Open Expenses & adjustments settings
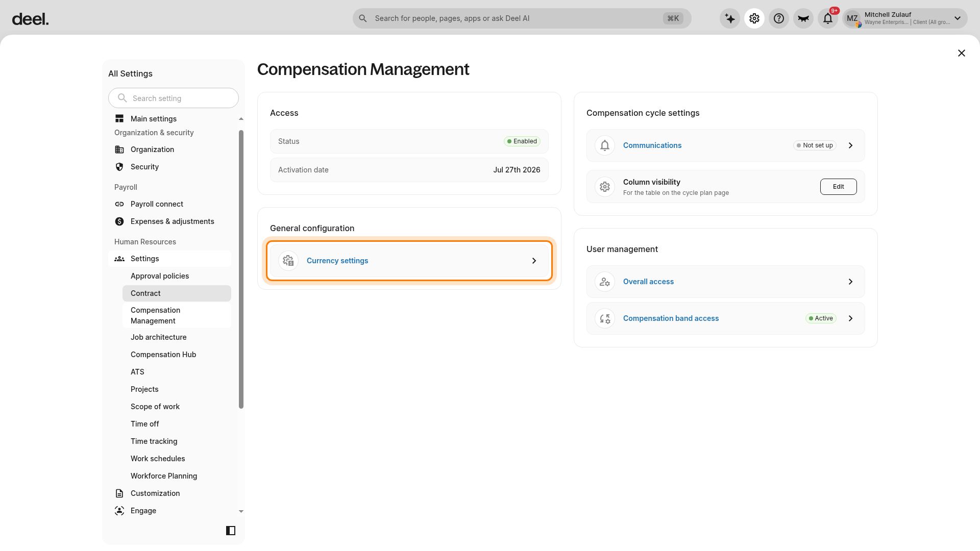Viewport: 980px width, 551px height. coord(170,221)
